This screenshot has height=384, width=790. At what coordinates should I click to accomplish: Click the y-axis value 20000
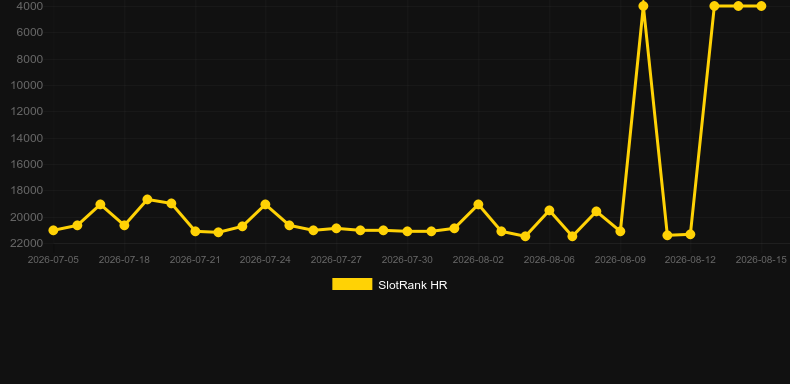27,217
